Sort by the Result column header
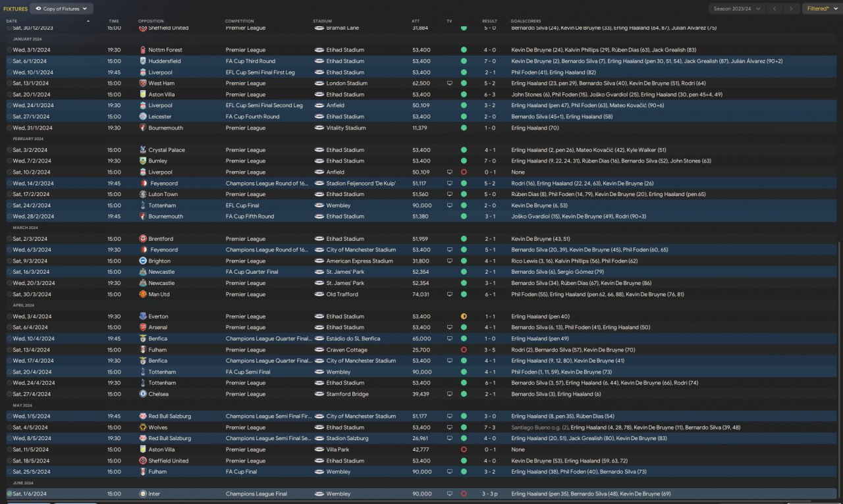843x504 pixels. point(489,21)
